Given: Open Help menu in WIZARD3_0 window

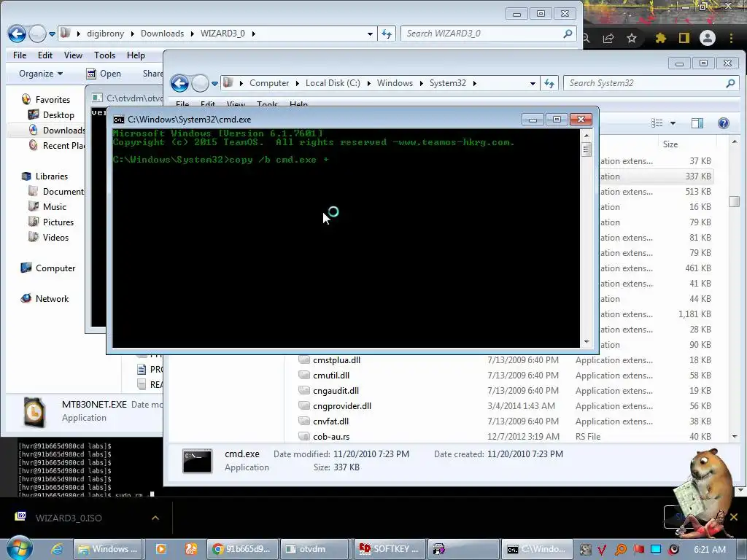Looking at the screenshot, I should [x=136, y=55].
